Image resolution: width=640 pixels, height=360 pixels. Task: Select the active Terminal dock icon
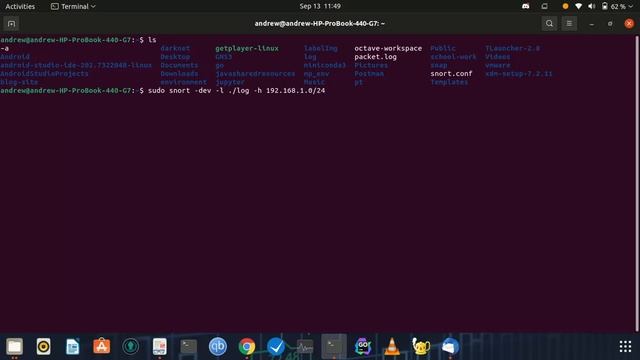[x=334, y=347]
